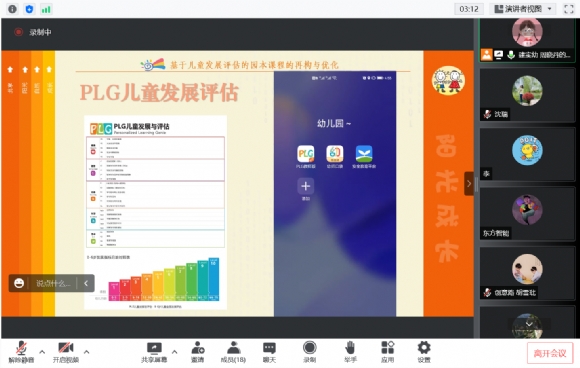Click 共享屏幕 share screen icon

pos(154,352)
